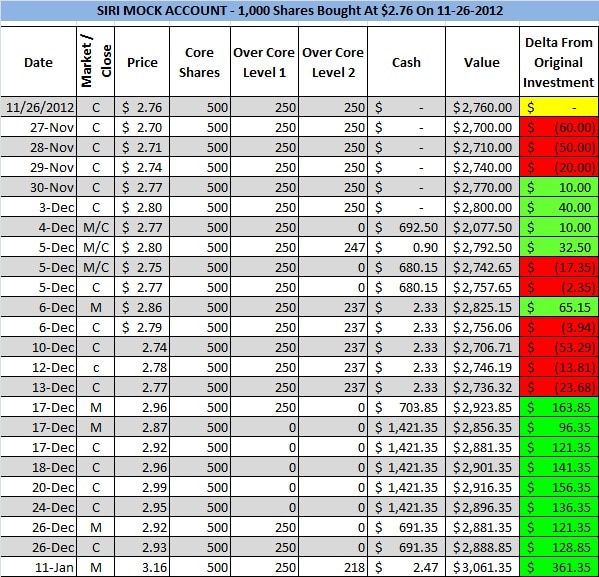
Task: Click the 692.50 cash cell
Action: (406, 227)
